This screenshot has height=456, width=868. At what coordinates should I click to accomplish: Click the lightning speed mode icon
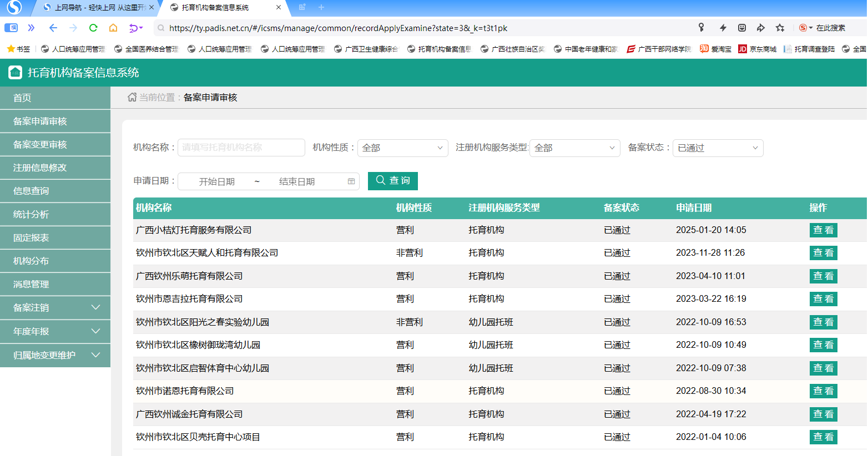723,28
